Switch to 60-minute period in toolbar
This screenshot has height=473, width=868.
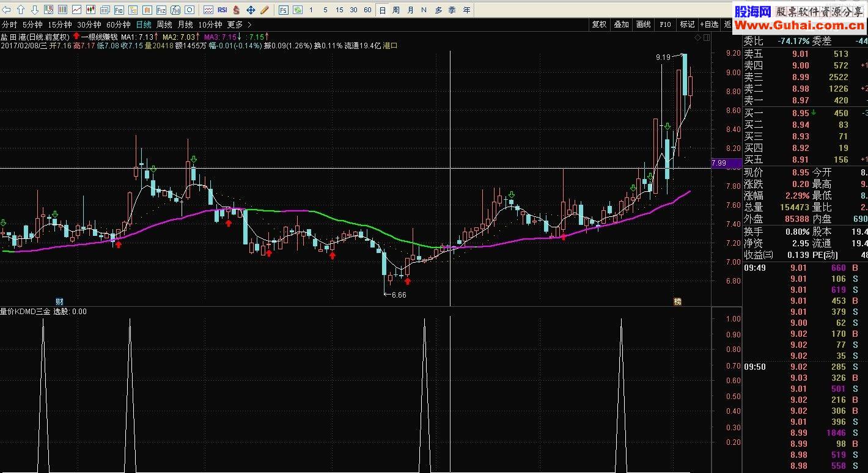click(367, 10)
